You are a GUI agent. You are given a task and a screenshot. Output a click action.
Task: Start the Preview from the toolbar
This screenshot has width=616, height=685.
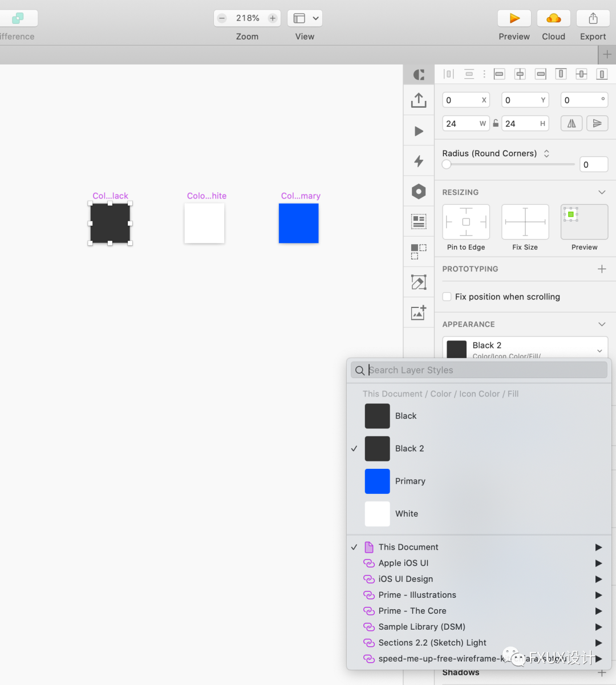(514, 18)
